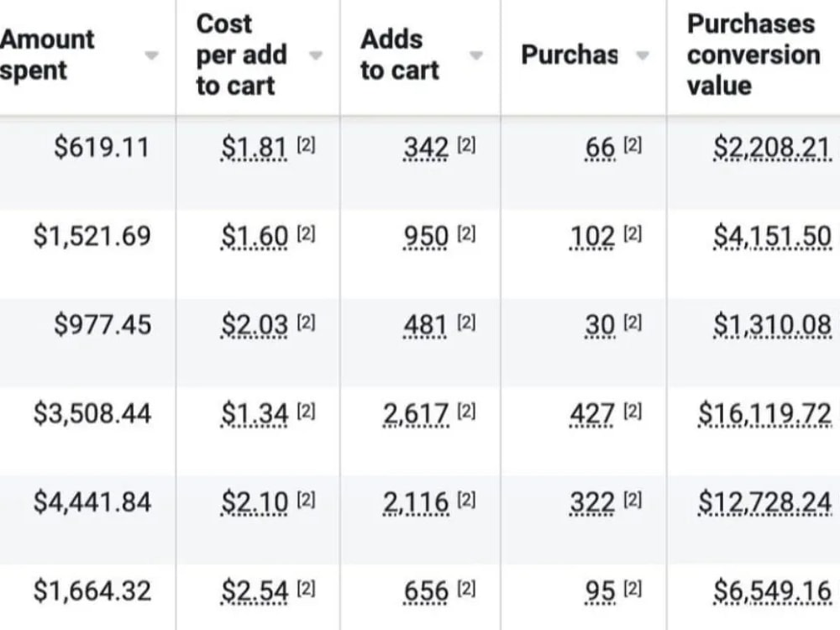Image resolution: width=840 pixels, height=630 pixels.
Task: Open the Purchases column dropdown arrow
Action: pyautogui.click(x=643, y=55)
